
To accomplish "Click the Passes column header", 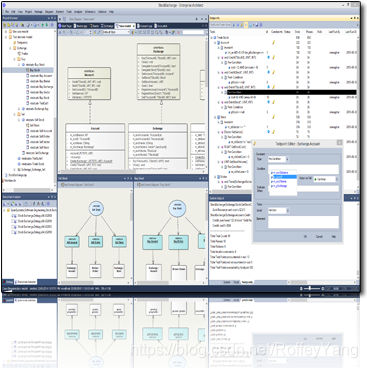I will (x=309, y=32).
